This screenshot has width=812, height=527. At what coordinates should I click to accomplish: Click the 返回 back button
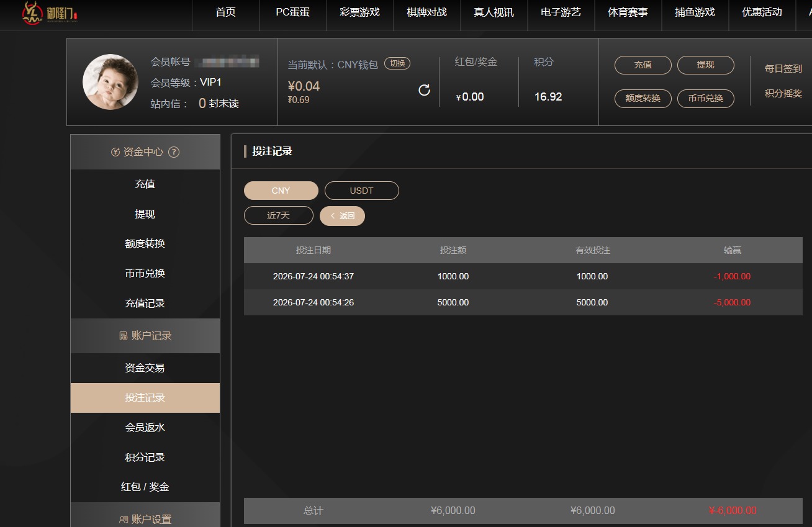(342, 215)
